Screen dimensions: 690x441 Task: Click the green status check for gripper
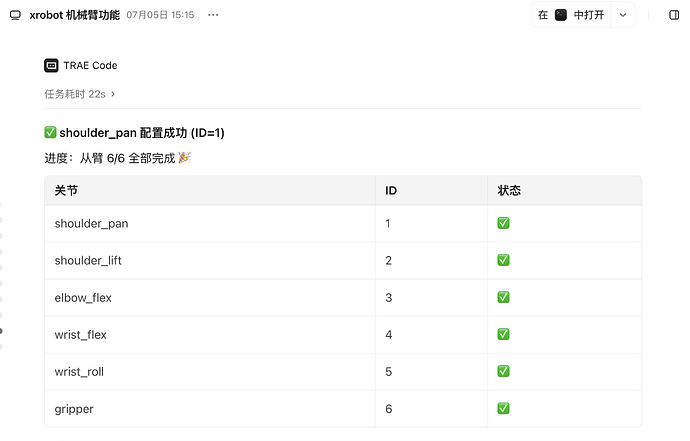click(x=503, y=408)
